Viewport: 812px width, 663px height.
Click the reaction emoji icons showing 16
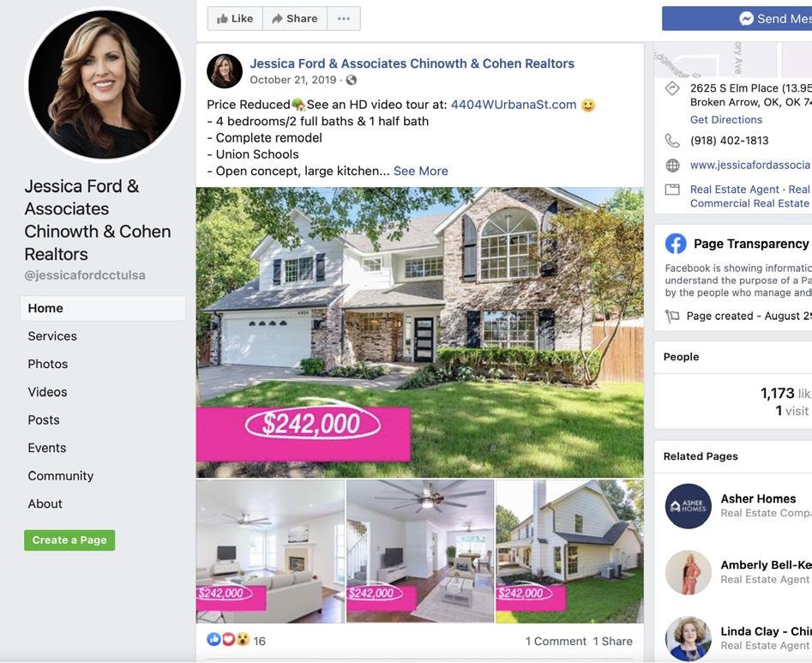pos(228,640)
